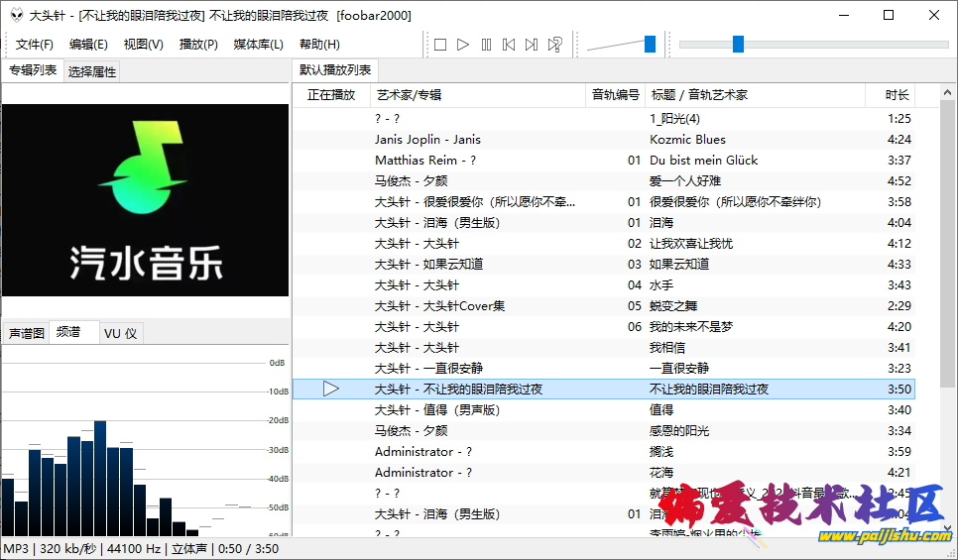
Task: Click the playlist scrollbar up arrow
Action: [x=947, y=93]
